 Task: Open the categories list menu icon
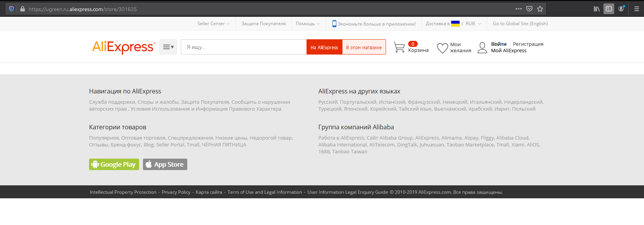point(168,47)
